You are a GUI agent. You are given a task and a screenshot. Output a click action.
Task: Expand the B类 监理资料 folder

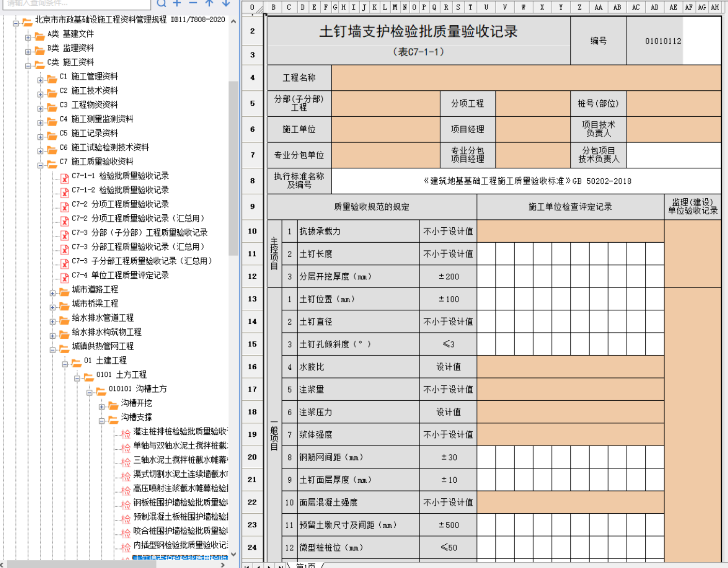[x=28, y=51]
